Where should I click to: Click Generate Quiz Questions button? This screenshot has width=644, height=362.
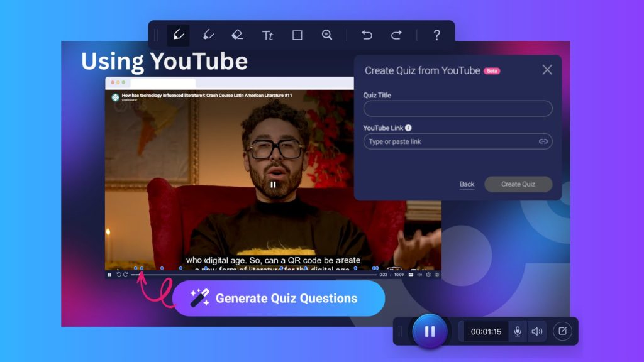tap(279, 299)
